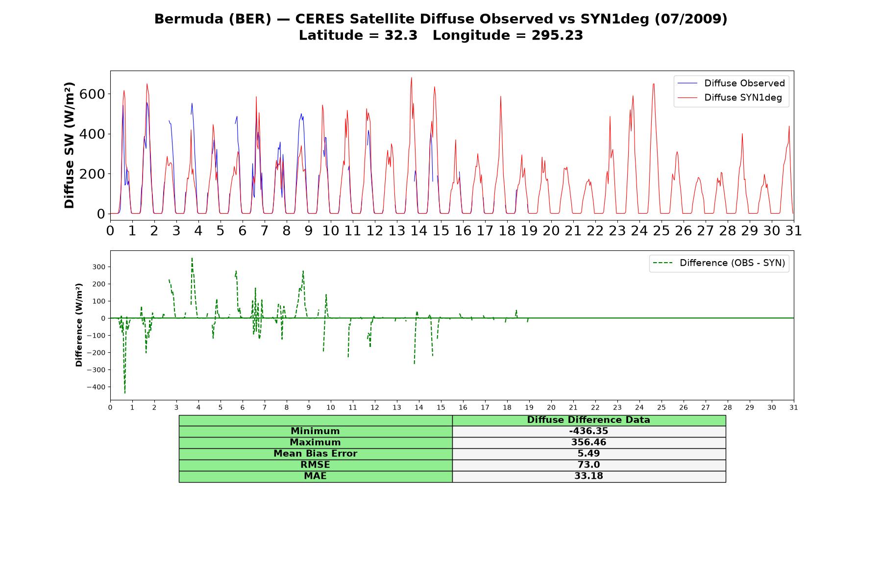Select the Difference (OBS - SYN) legend label
882x588 pixels.
[732, 263]
